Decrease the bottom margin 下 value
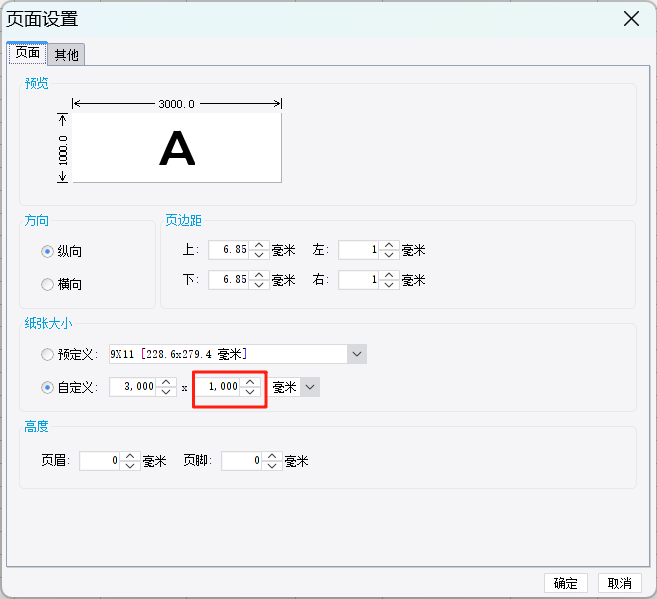The width and height of the screenshot is (657, 599). (x=259, y=284)
